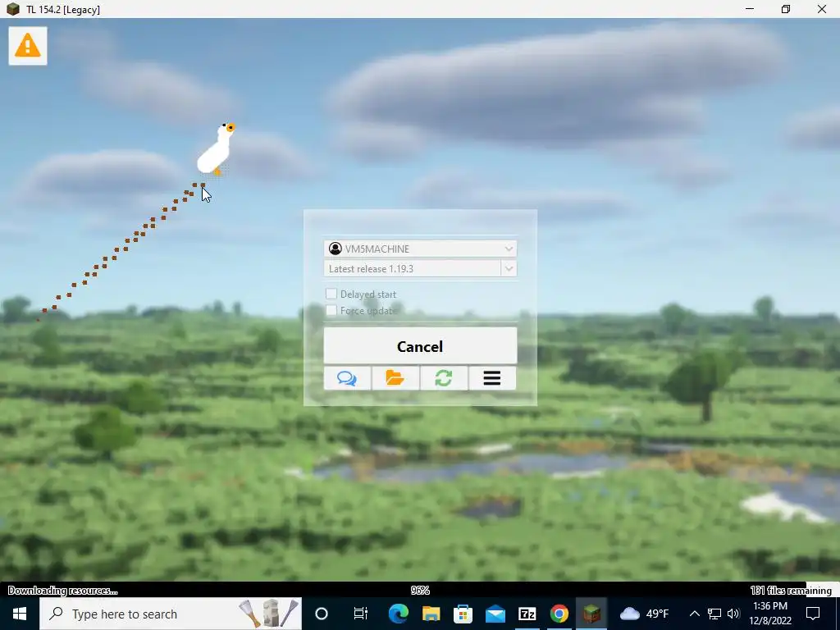The image size is (840, 630).
Task: Click the Downloading resources status text
Action: (x=62, y=591)
